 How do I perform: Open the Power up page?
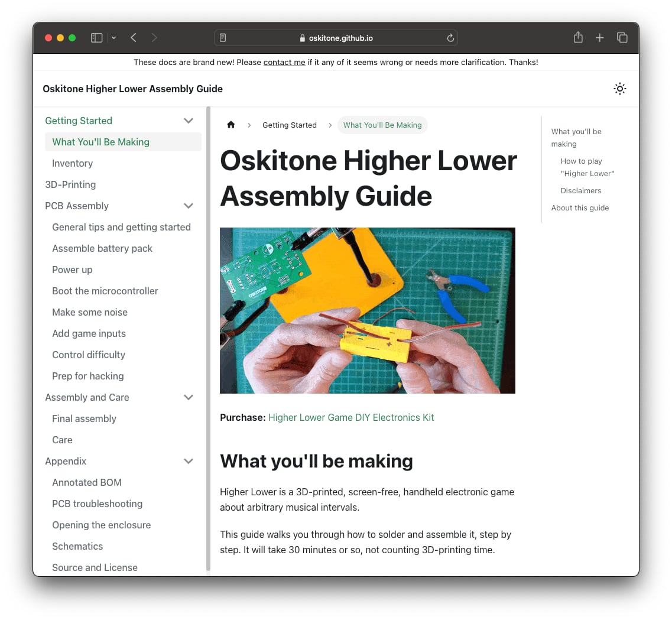pos(73,270)
